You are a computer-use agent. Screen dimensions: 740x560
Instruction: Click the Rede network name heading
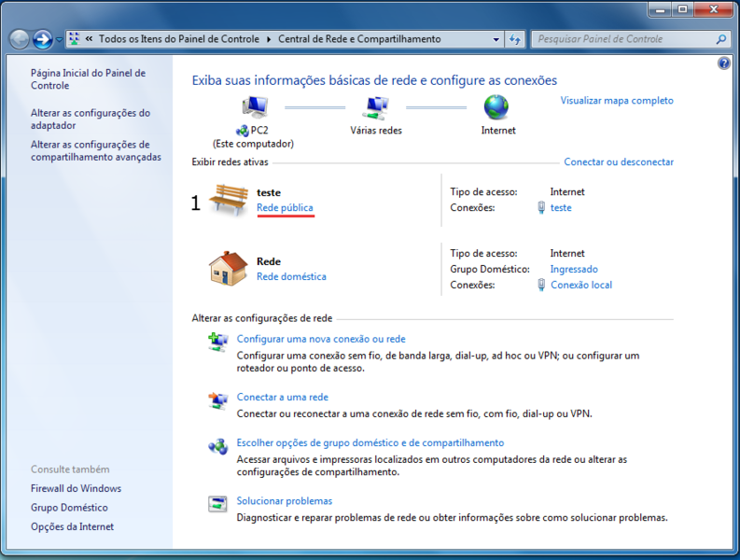(269, 261)
